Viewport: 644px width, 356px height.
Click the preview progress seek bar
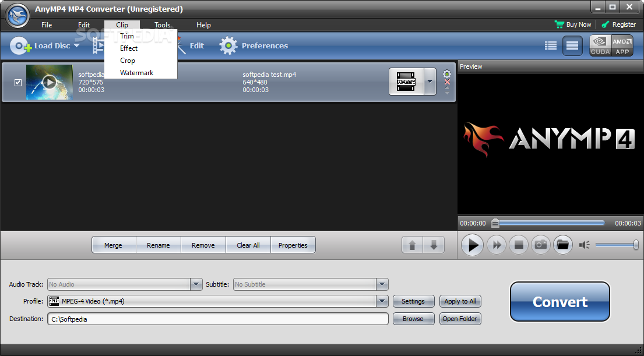point(548,223)
